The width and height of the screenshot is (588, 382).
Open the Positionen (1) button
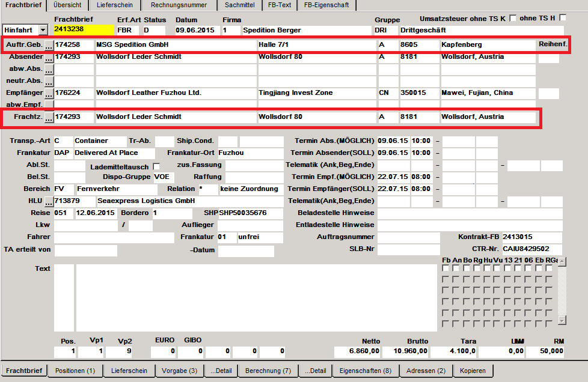[75, 371]
